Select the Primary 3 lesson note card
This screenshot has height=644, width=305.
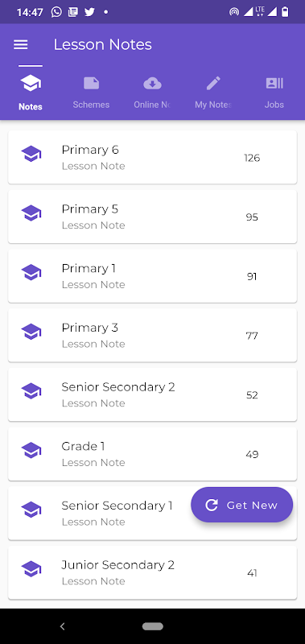pyautogui.click(x=152, y=335)
